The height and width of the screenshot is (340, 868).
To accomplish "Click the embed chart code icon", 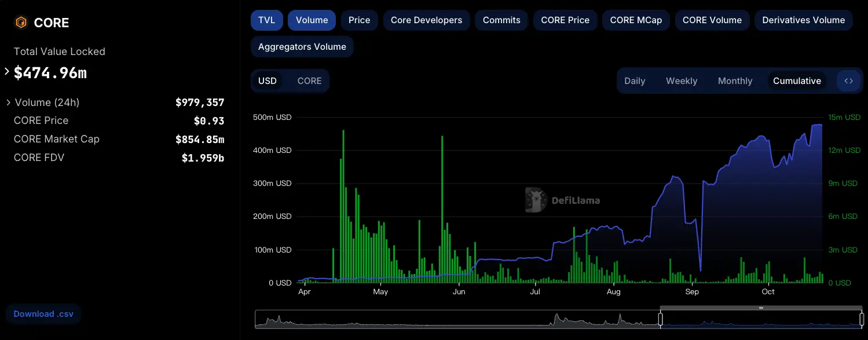I will pyautogui.click(x=848, y=81).
